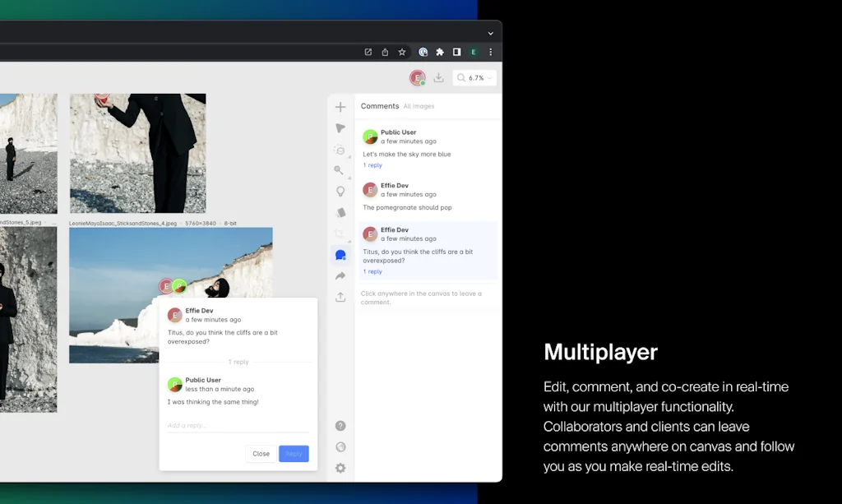This screenshot has height=504, width=842.
Task: Click the Close button in comment popup
Action: pyautogui.click(x=261, y=454)
